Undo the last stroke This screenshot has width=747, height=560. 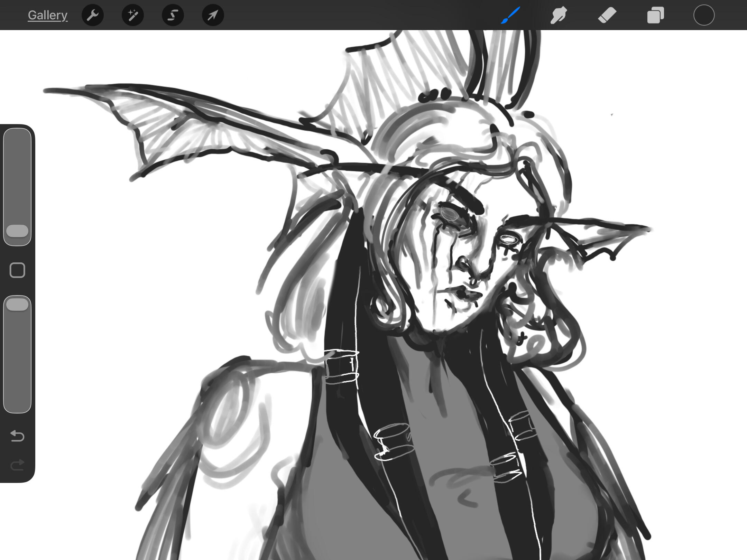pos(17,436)
